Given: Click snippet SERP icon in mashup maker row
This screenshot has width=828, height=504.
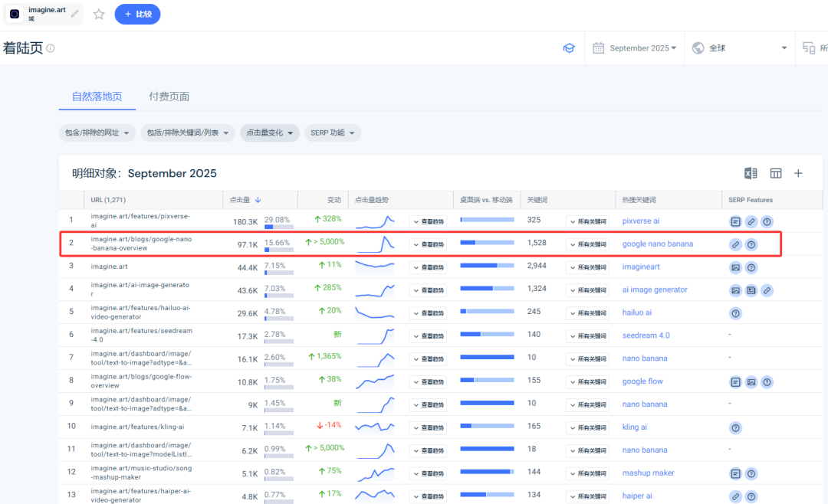Looking at the screenshot, I should 735,474.
